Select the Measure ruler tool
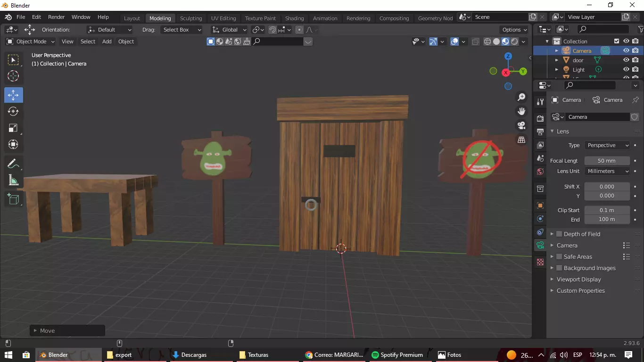The width and height of the screenshot is (644, 362). pos(14,180)
